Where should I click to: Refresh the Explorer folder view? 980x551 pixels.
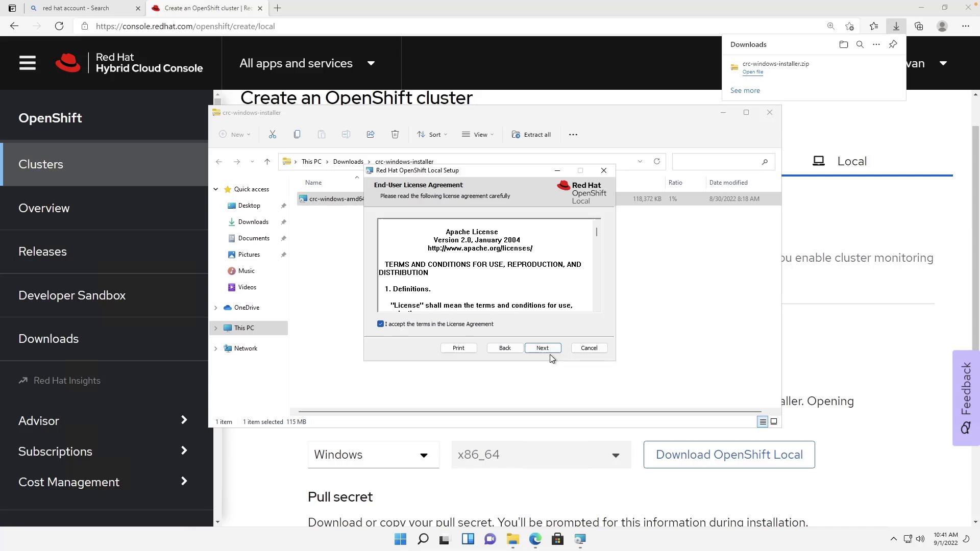[657, 162]
